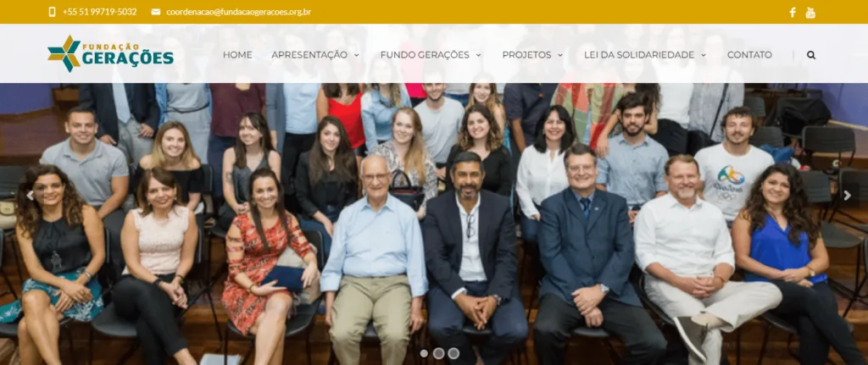The height and width of the screenshot is (365, 868).
Task: Open the Contato menu item
Action: (x=749, y=55)
